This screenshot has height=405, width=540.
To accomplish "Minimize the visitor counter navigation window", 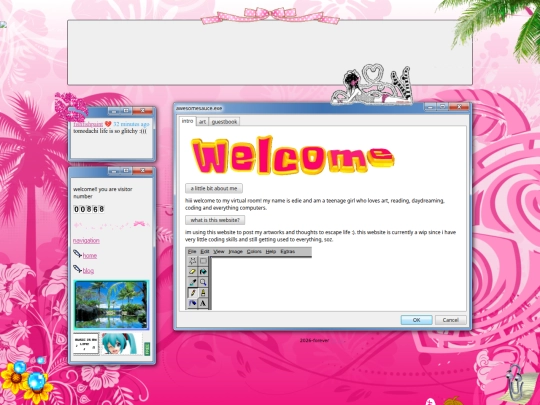I will pos(114,171).
